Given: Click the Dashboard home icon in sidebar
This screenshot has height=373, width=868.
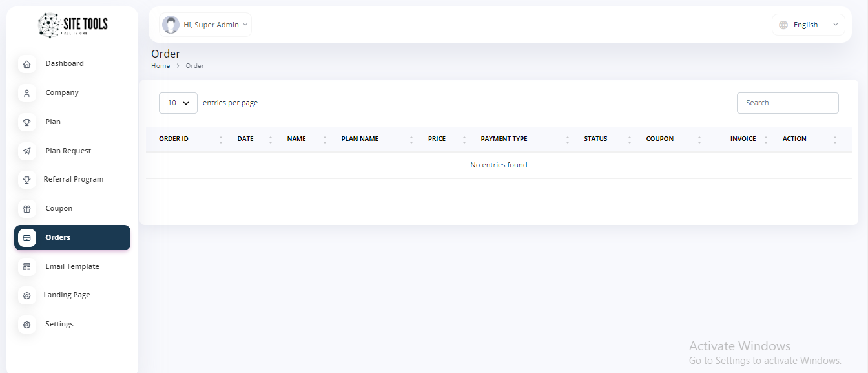Looking at the screenshot, I should (x=26, y=64).
